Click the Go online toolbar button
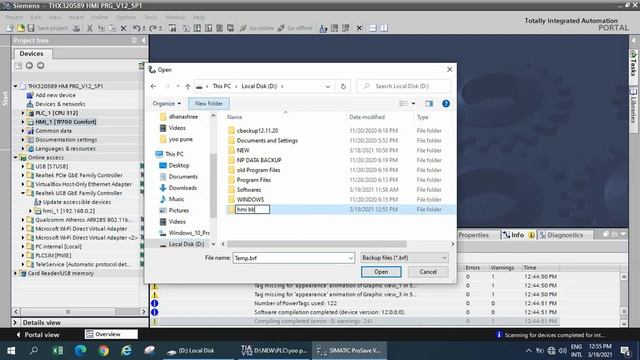Image resolution: width=640 pixels, height=360 pixels. [257, 28]
